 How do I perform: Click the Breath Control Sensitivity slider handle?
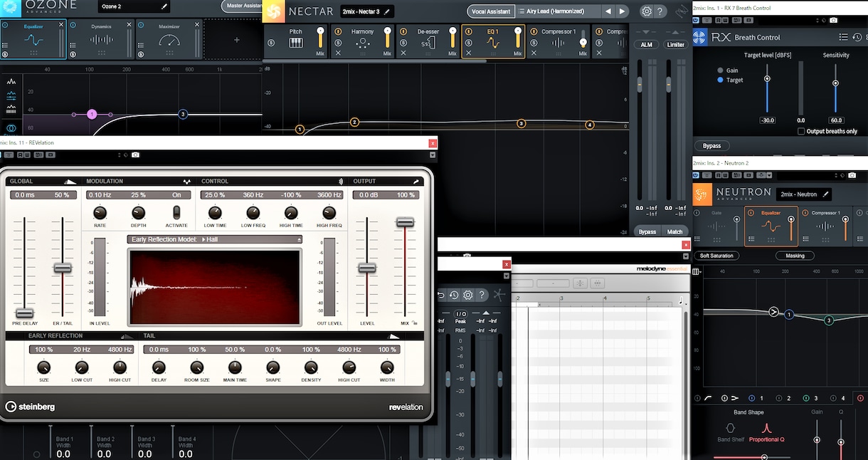(x=836, y=83)
